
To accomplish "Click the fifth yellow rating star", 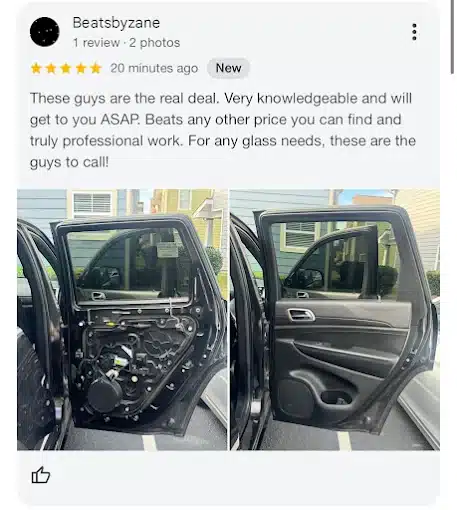I will [x=96, y=68].
